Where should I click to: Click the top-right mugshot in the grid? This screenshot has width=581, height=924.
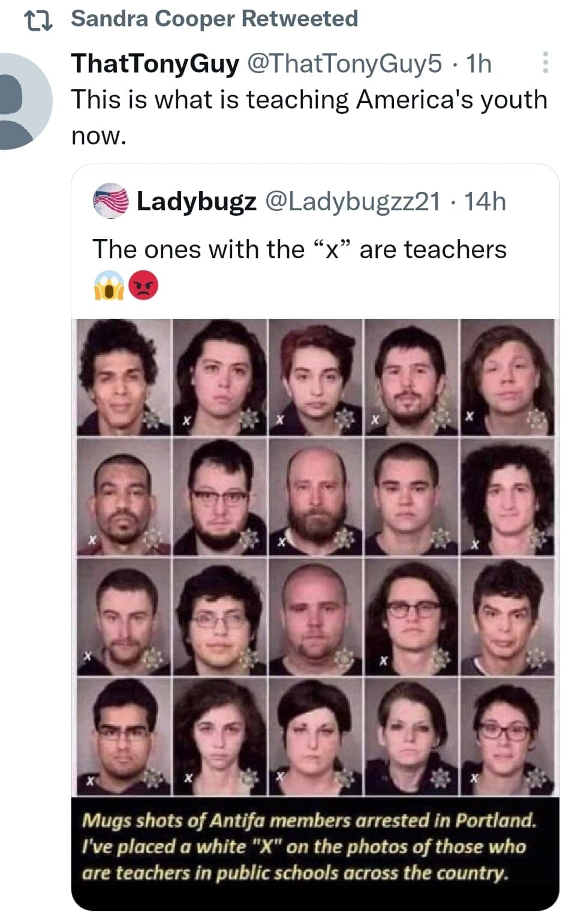click(x=507, y=377)
